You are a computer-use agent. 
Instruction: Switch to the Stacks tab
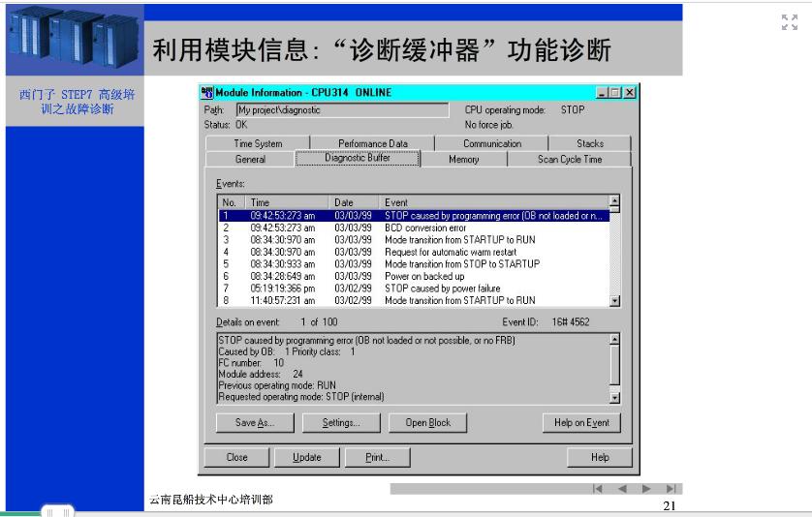(590, 143)
